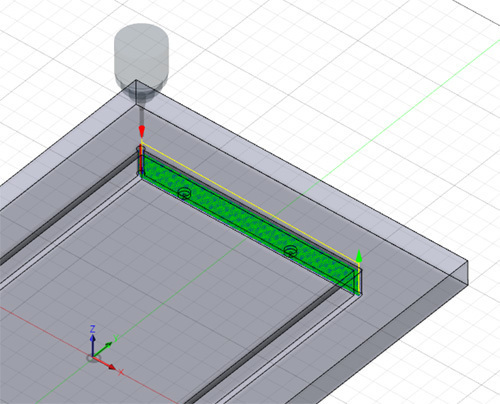
Task: Click the left hole on the green wall
Action: [x=184, y=193]
